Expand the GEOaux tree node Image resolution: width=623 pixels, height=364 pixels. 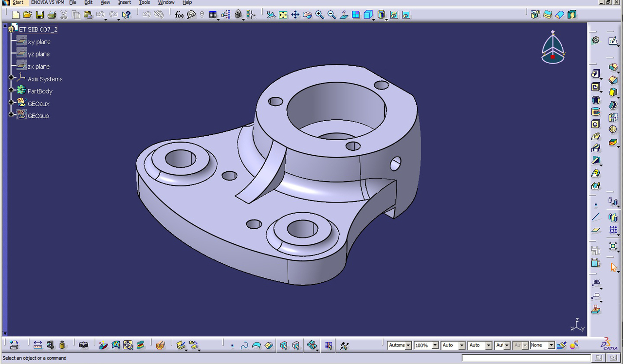coord(11,103)
